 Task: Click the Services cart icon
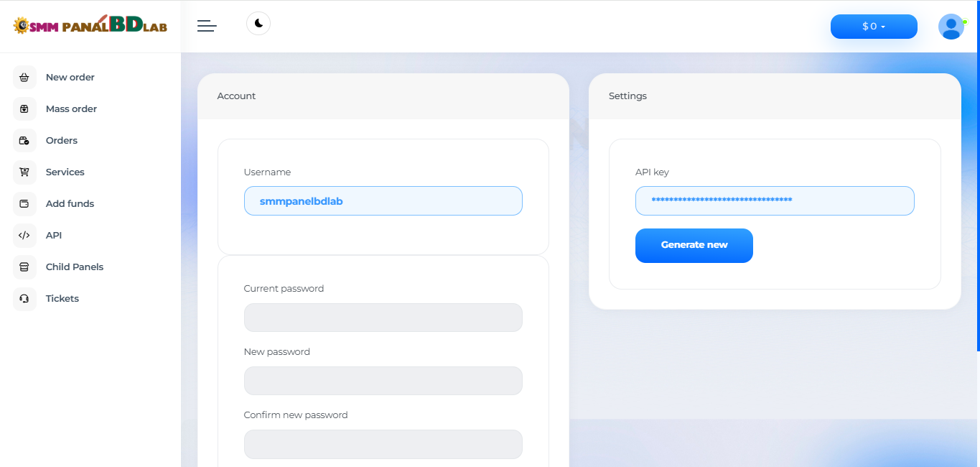click(24, 172)
